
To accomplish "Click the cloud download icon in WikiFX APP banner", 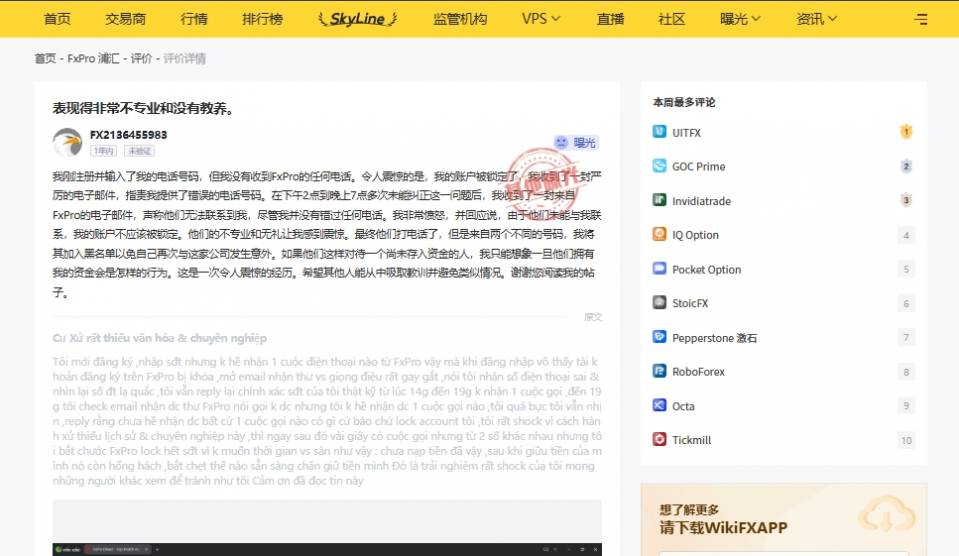I will pos(887,515).
